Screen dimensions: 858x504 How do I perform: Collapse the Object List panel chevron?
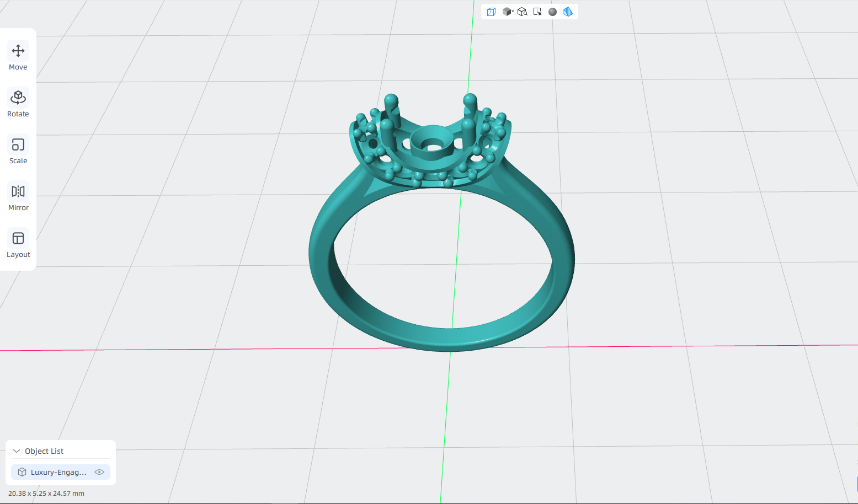(17, 451)
